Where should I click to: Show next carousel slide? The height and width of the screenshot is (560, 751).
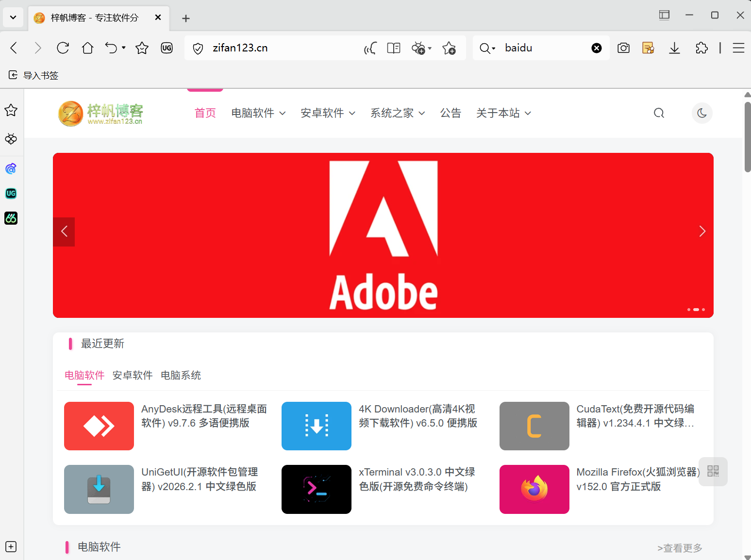coord(702,231)
